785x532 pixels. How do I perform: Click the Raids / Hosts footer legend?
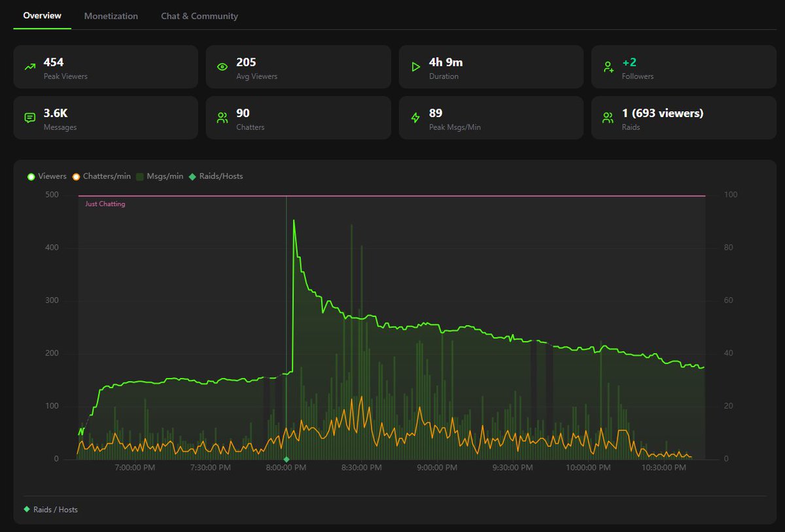pos(50,509)
